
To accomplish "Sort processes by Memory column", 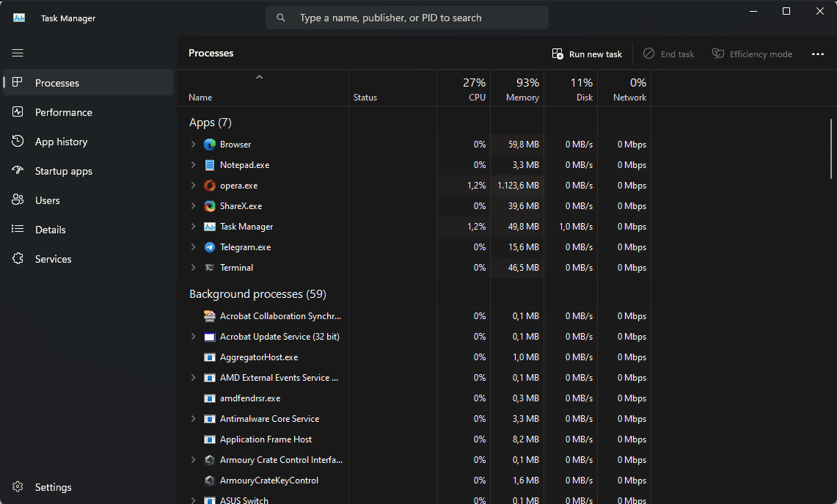I will click(517, 88).
